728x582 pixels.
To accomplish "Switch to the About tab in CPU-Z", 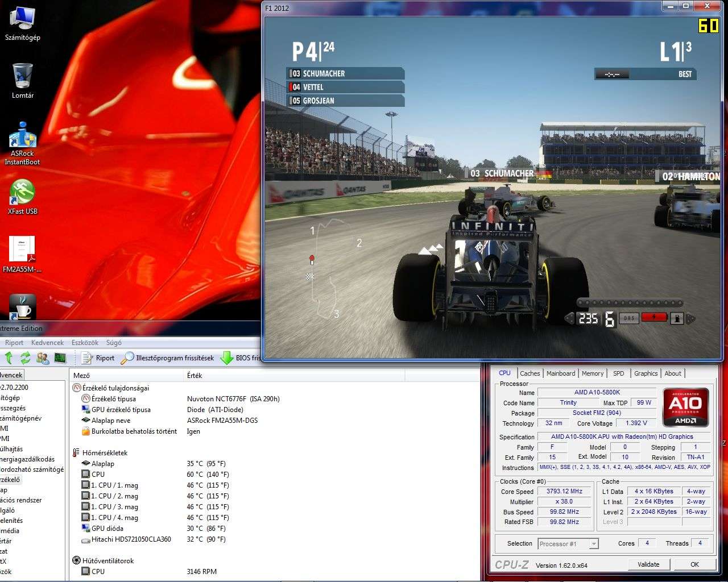I will [673, 373].
